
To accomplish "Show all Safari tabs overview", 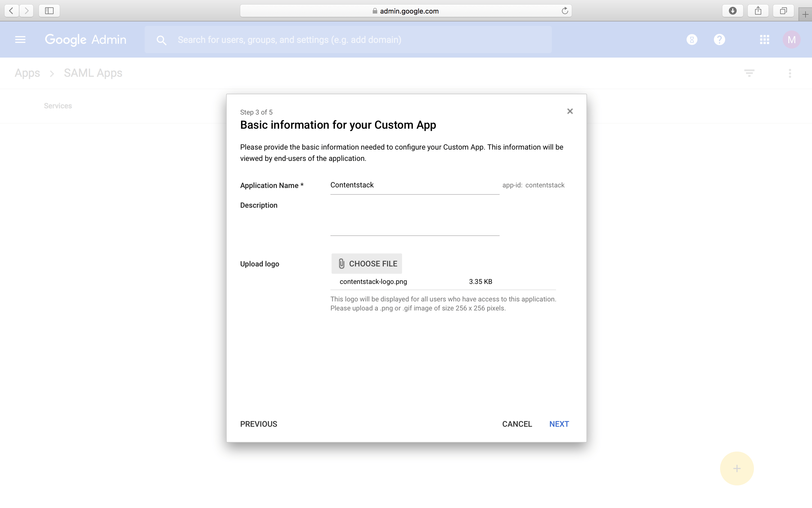I will point(783,11).
